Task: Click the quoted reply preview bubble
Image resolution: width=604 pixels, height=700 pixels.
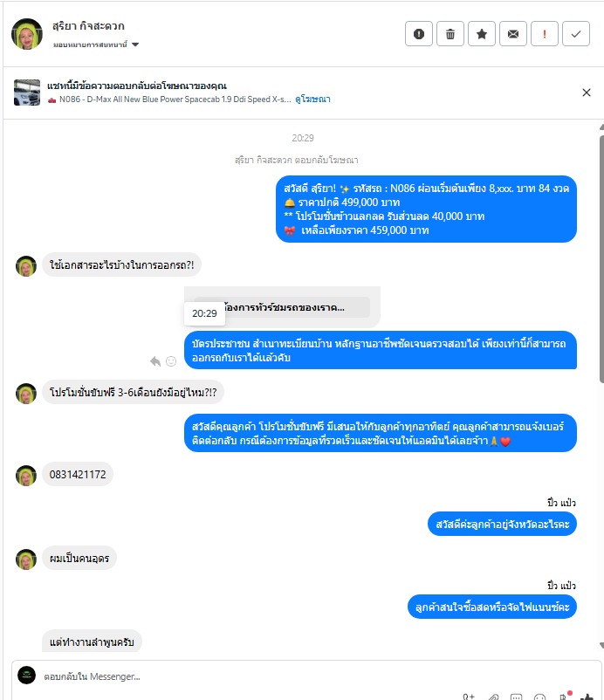Action: click(x=282, y=306)
